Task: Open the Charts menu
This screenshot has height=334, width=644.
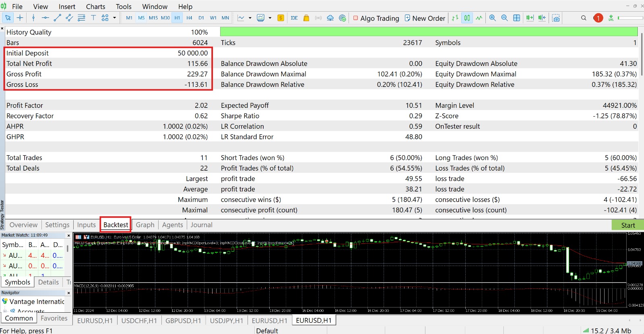Action: [95, 6]
